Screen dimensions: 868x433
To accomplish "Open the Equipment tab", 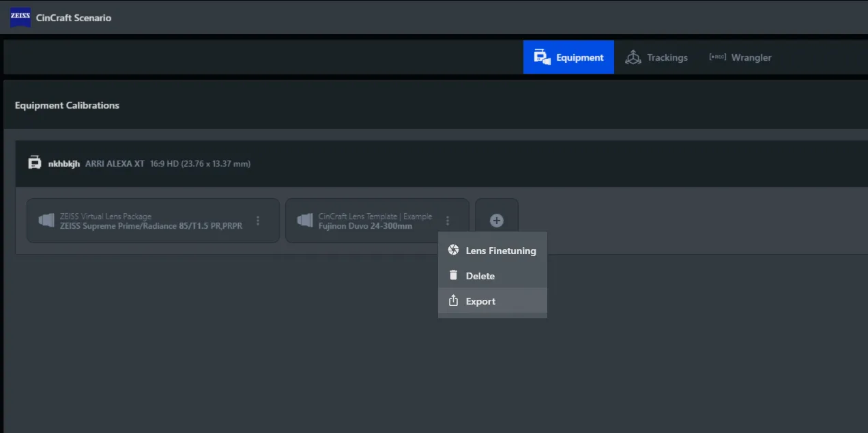I will 568,57.
